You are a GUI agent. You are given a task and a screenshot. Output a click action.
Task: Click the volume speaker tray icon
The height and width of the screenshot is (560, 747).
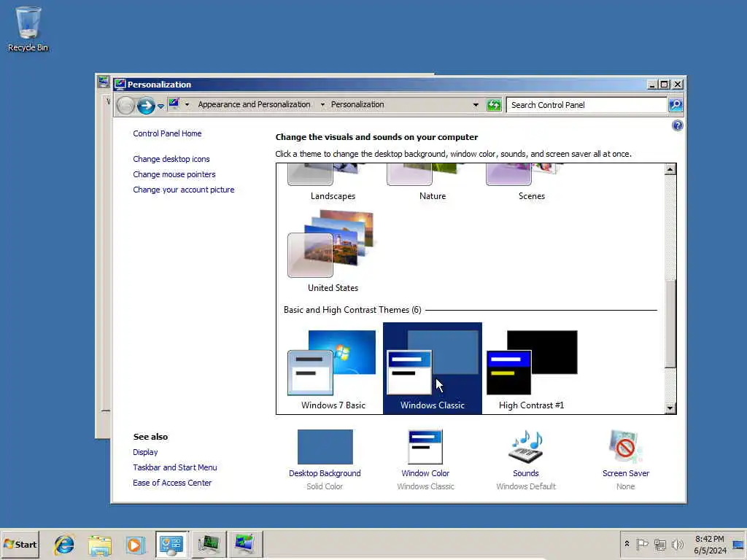pos(677,544)
